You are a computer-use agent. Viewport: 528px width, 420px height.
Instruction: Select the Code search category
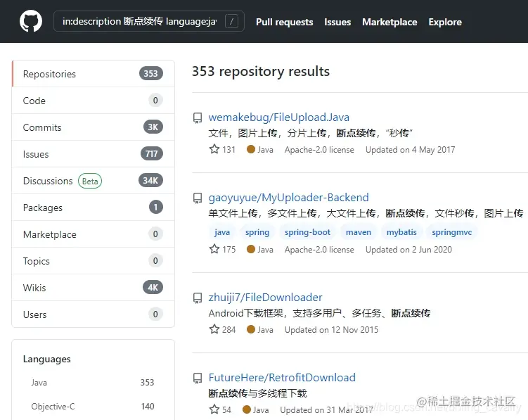[x=94, y=101]
